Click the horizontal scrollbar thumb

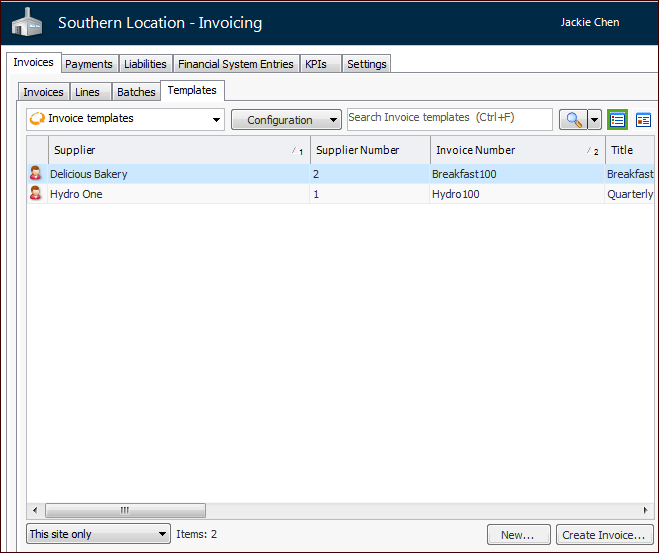(x=125, y=510)
